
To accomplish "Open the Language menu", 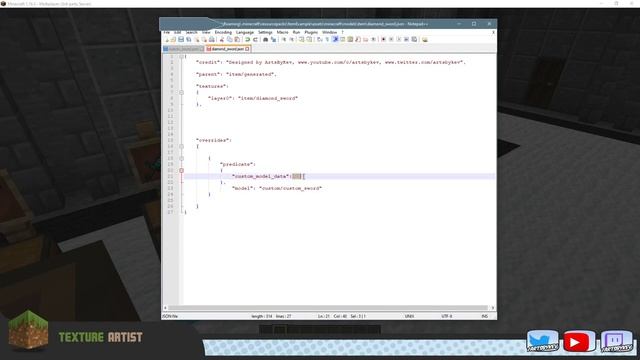I will (245, 32).
